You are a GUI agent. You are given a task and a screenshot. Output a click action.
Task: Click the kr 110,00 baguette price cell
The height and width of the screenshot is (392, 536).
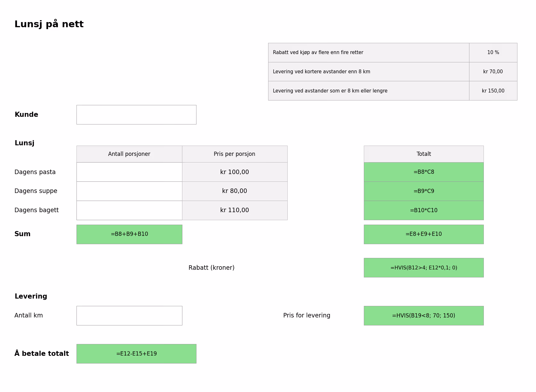click(x=235, y=210)
